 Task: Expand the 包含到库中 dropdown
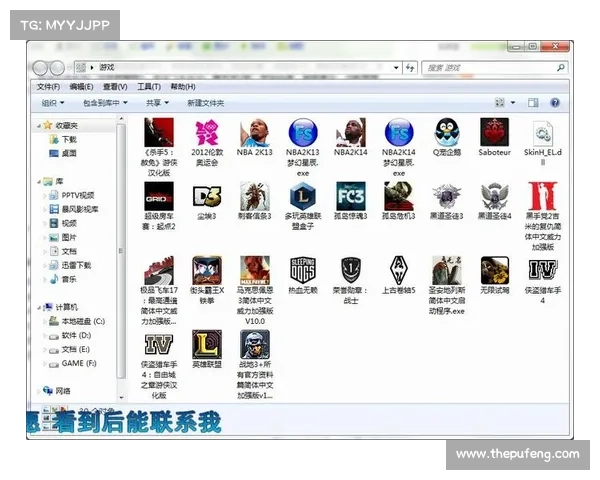point(105,103)
